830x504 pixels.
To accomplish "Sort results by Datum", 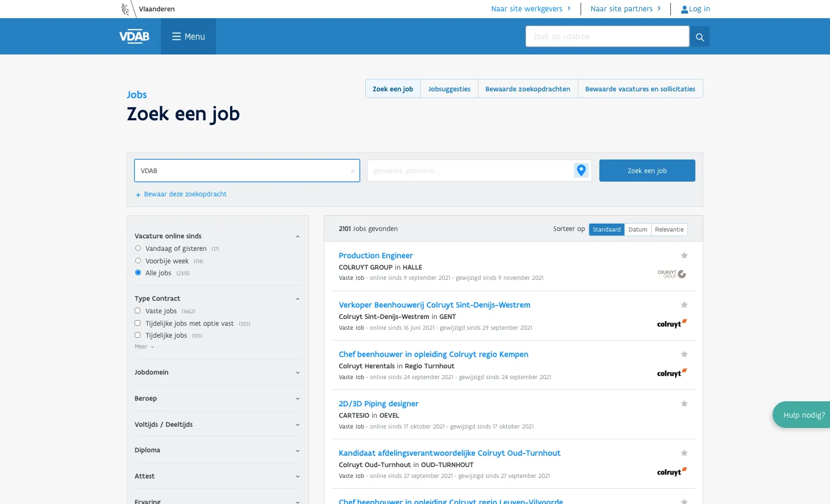I will point(638,229).
